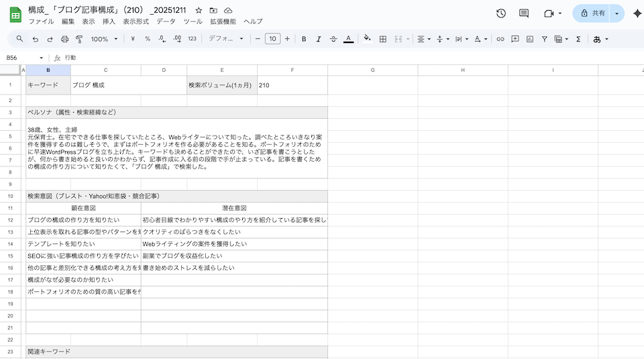Undo the last action
This screenshot has width=644, height=359.
tap(36, 39)
